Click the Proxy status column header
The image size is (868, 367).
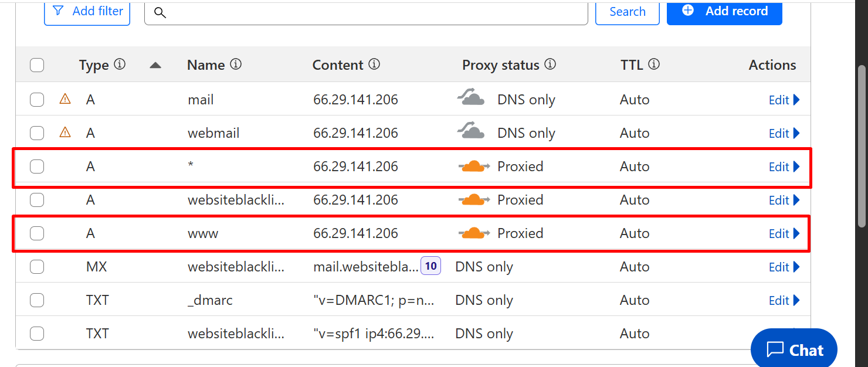[501, 65]
